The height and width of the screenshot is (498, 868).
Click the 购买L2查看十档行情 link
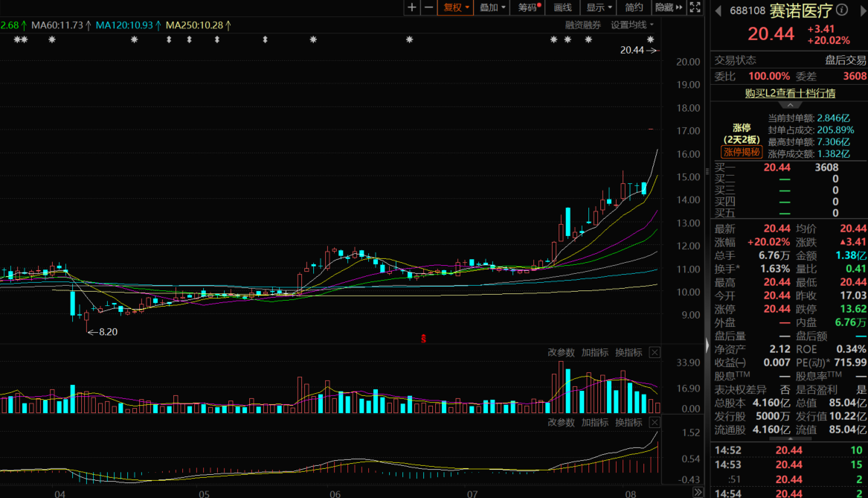790,93
